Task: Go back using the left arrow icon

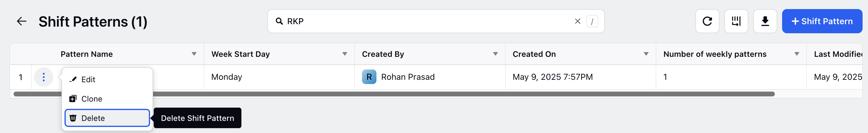Action: [x=22, y=21]
